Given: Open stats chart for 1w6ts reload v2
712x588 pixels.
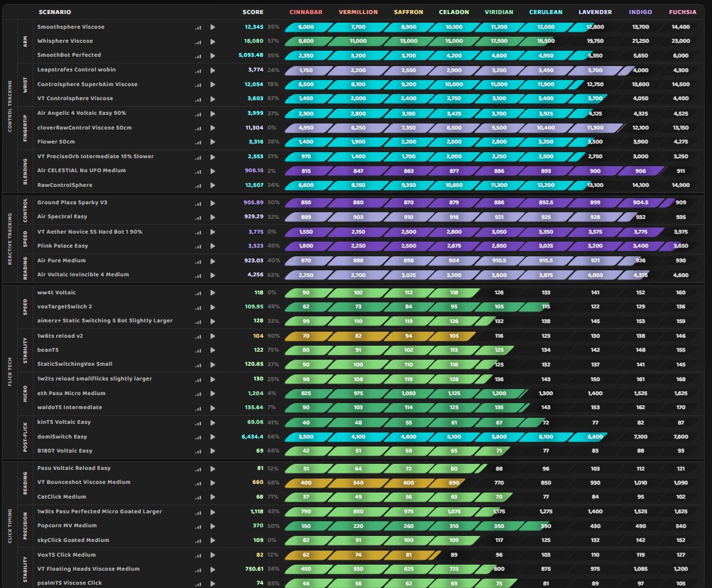Looking at the screenshot, I should (x=198, y=336).
